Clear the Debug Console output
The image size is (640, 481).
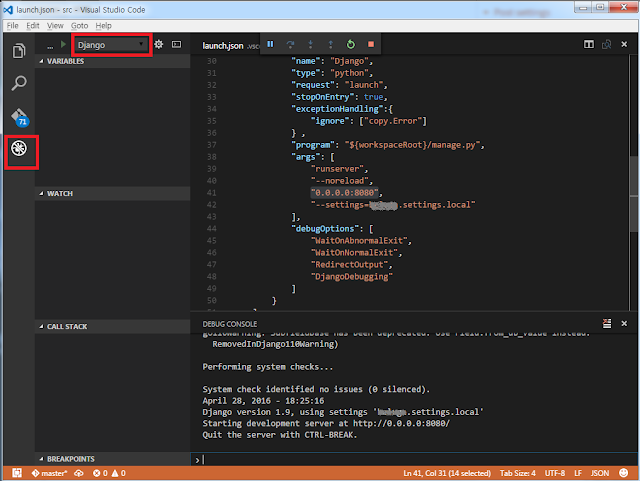click(x=607, y=323)
